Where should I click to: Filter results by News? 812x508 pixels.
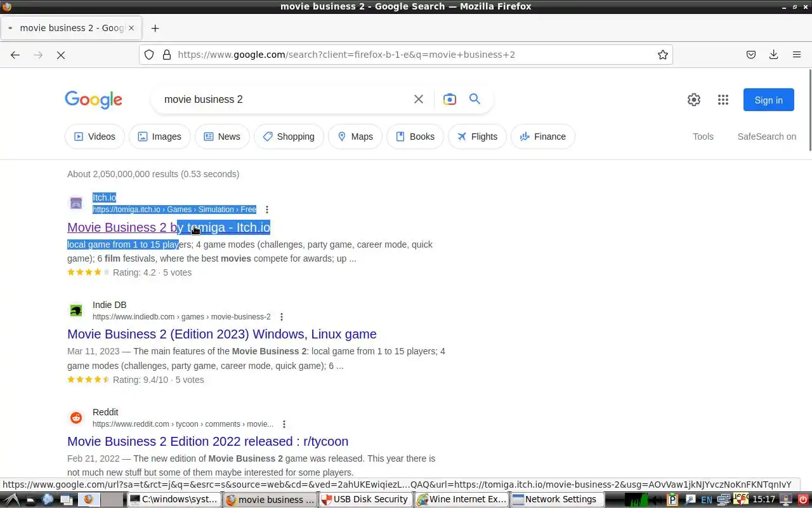221,137
